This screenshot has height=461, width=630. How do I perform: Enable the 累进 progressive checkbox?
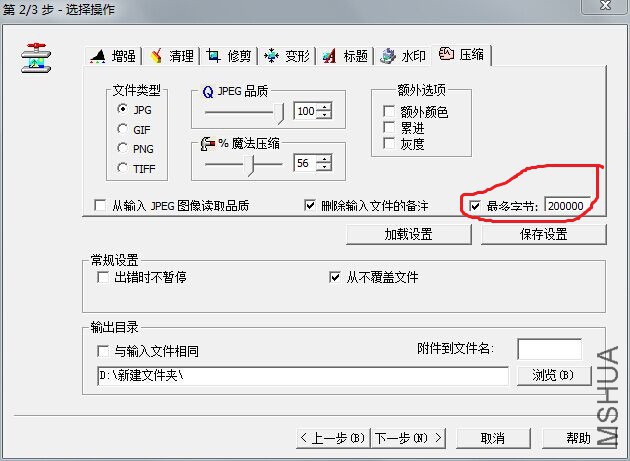(x=389, y=127)
